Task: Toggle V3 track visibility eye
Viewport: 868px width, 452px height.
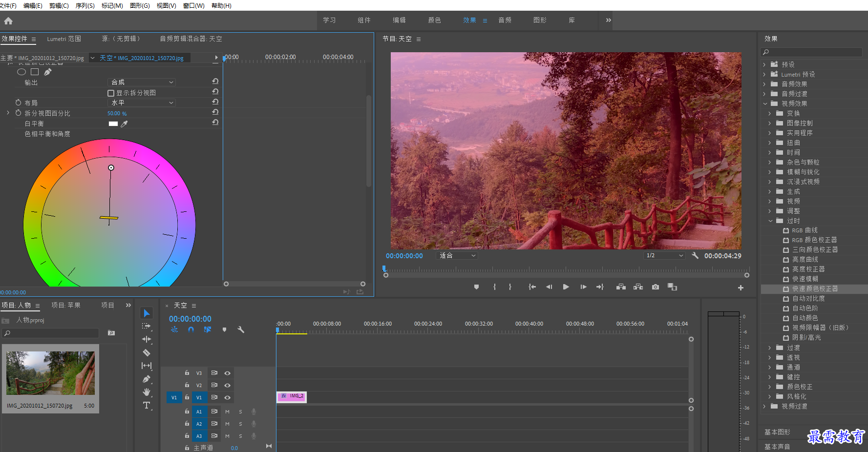Action: tap(227, 373)
